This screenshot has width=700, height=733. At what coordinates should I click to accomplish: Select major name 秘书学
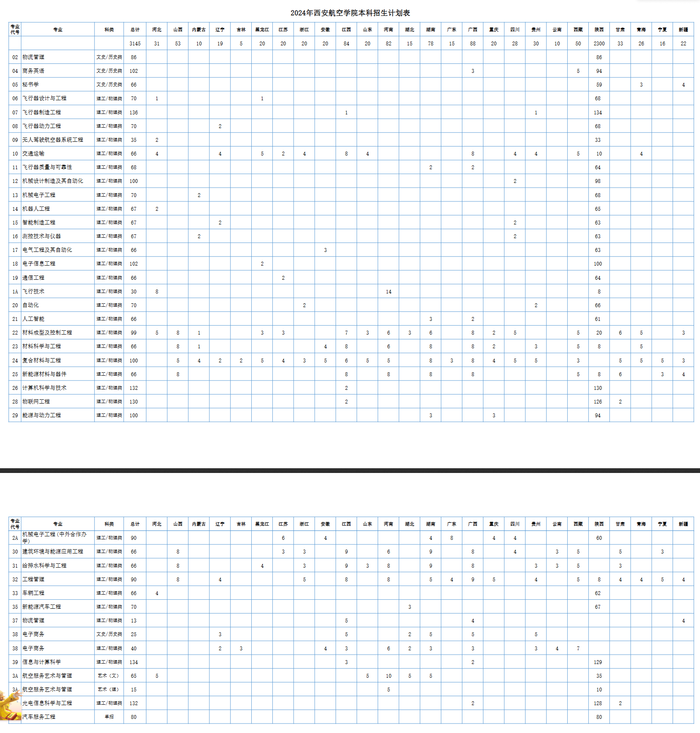30,85
